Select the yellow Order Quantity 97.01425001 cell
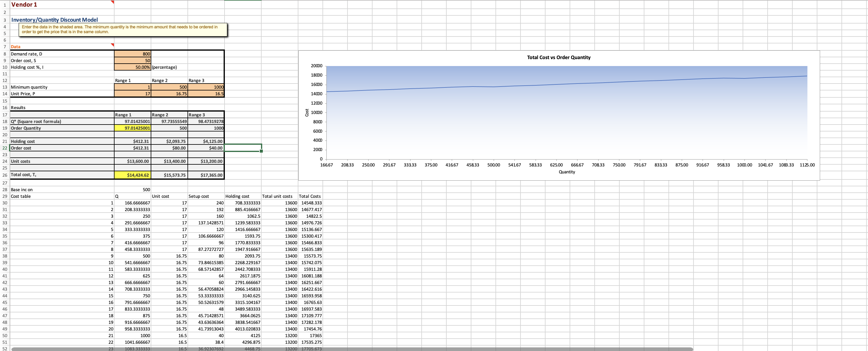 [x=132, y=128]
